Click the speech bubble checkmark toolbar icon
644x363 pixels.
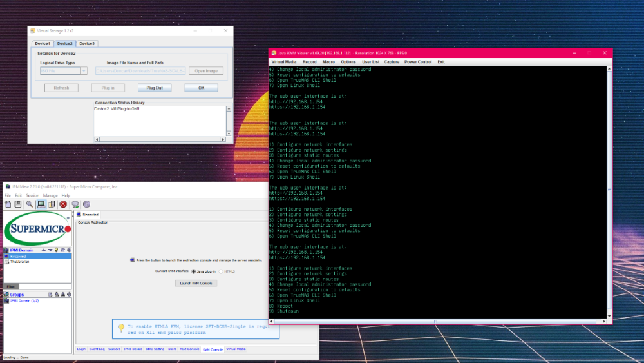pos(75,204)
